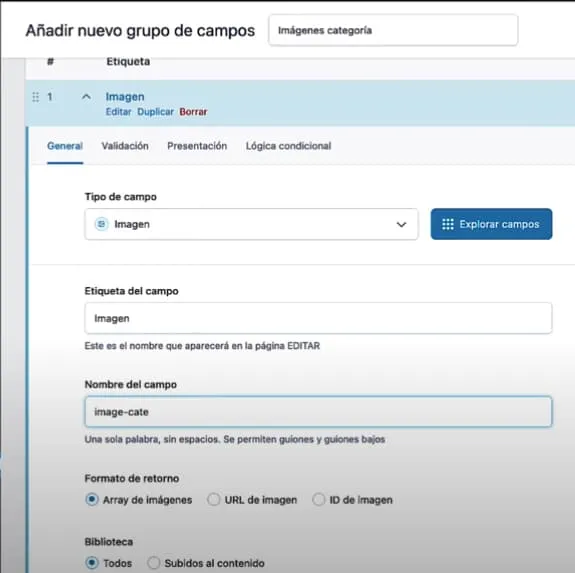Image resolution: width=575 pixels, height=573 pixels.
Task: Click the field group title input
Action: pos(393,30)
